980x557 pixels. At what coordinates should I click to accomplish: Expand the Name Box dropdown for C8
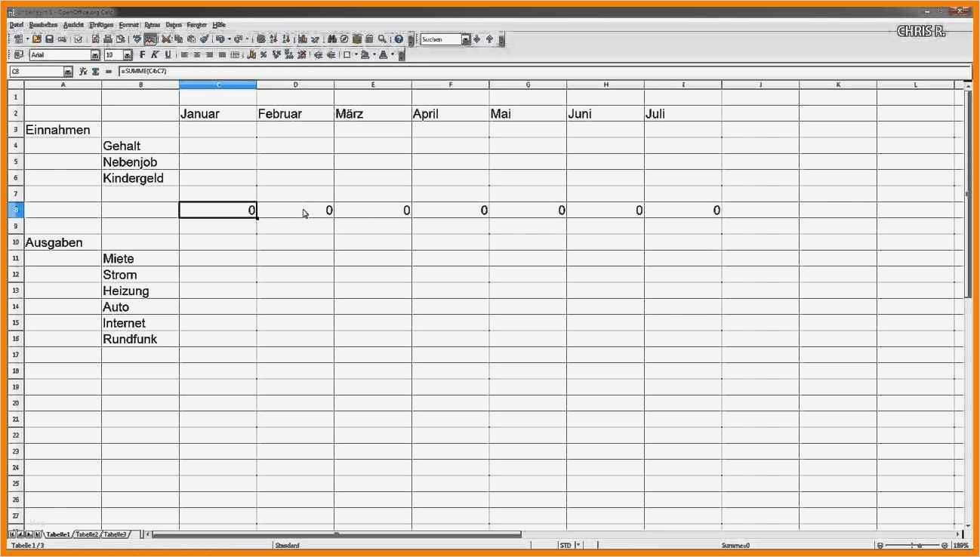tap(68, 72)
